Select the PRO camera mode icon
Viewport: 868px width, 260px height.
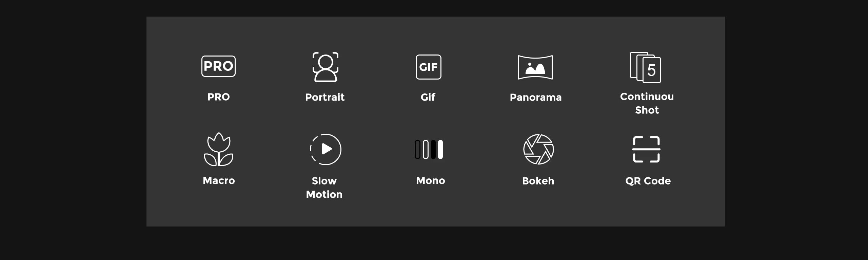(x=218, y=66)
